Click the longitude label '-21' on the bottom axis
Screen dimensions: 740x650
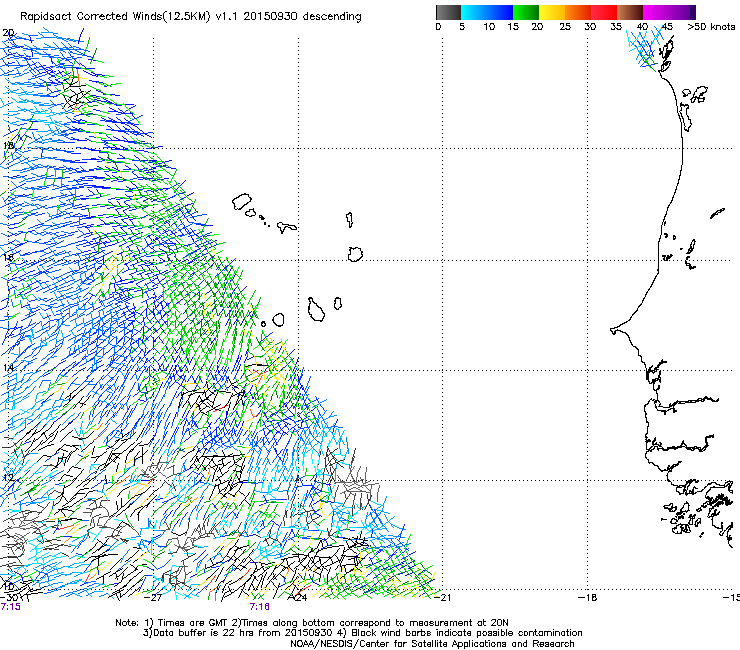click(x=442, y=598)
